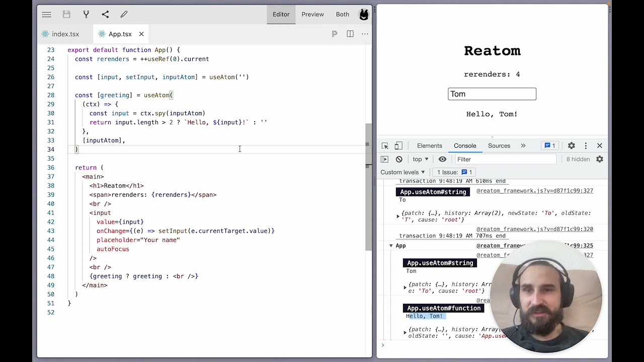Click the 'Hello, Tom!' preview greeting
This screenshot has height=362, width=644.
(492, 114)
